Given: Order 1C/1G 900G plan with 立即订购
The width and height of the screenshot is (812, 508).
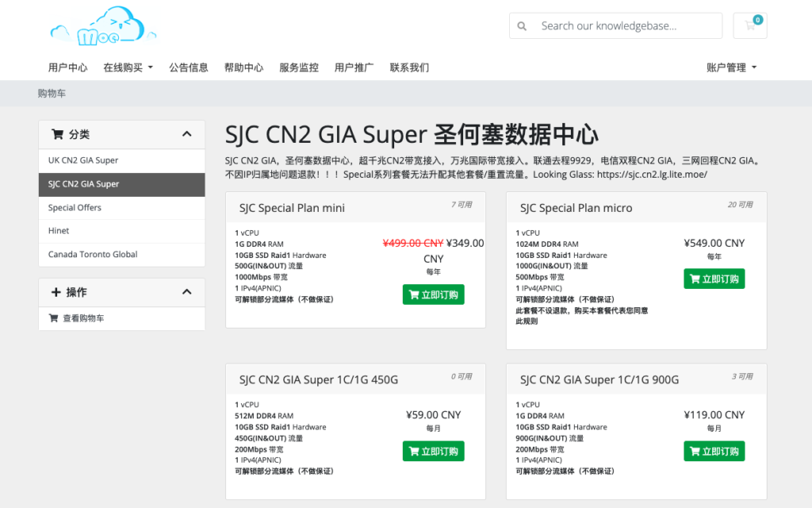Looking at the screenshot, I should [x=714, y=451].
